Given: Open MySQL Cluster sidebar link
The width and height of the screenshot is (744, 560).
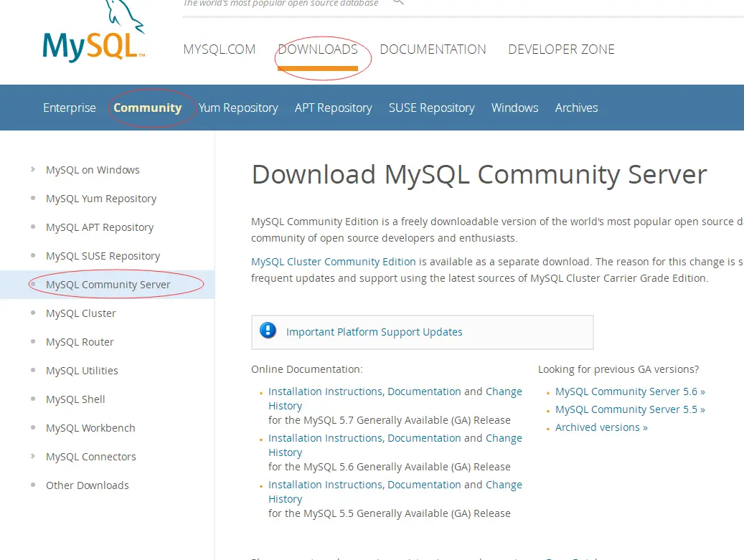Looking at the screenshot, I should [x=80, y=313].
